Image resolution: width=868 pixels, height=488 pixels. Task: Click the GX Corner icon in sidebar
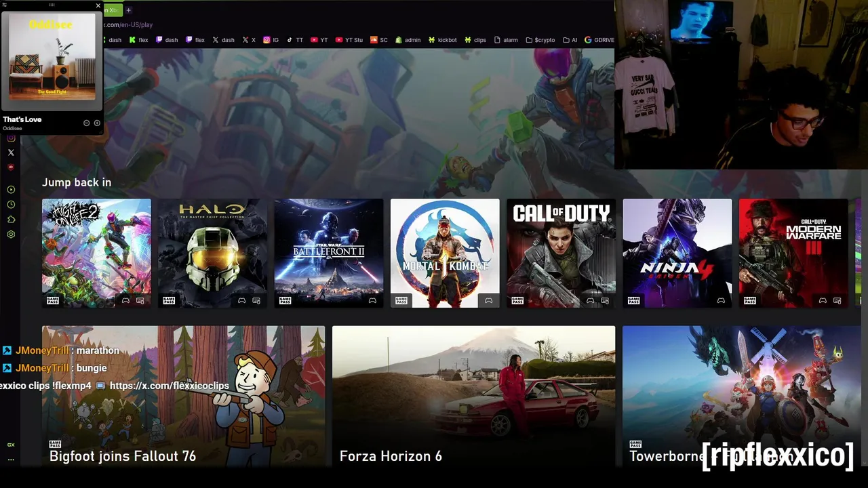pyautogui.click(x=11, y=445)
